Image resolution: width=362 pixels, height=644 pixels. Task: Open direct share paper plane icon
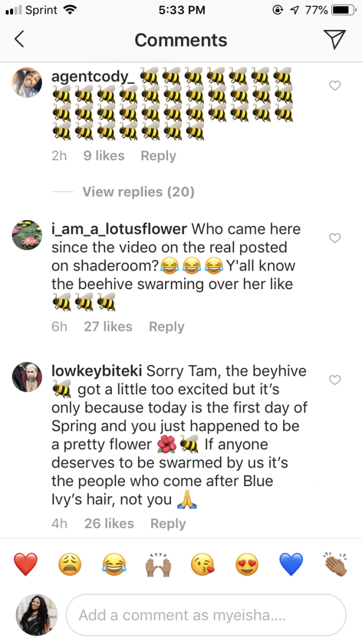coord(334,39)
